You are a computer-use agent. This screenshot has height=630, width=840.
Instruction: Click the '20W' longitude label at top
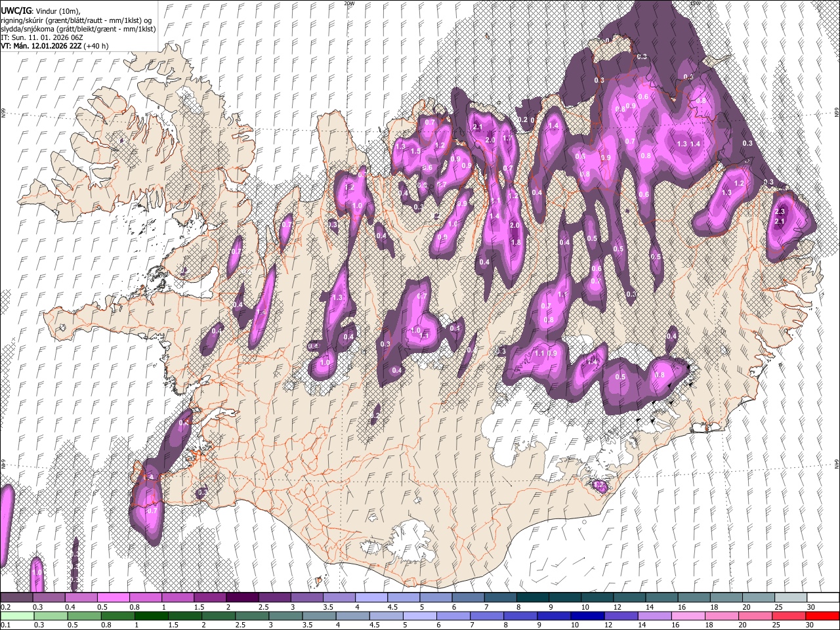point(349,3)
